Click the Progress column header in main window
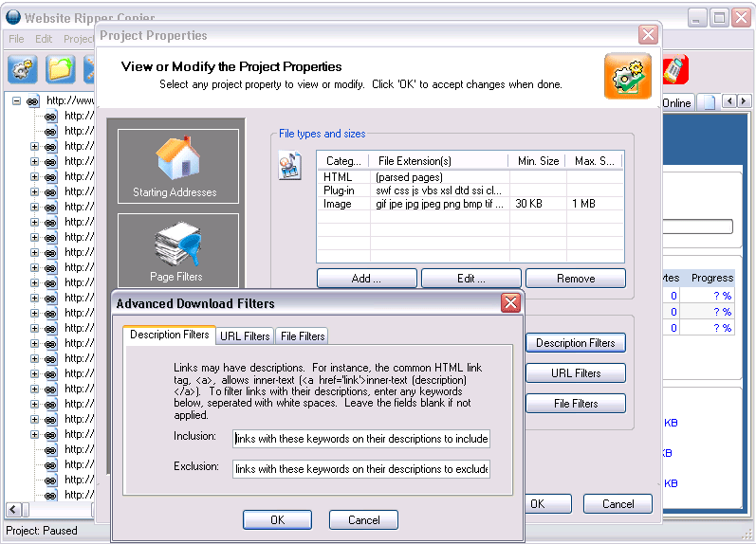Viewport: 756px width, 544px height. click(711, 278)
